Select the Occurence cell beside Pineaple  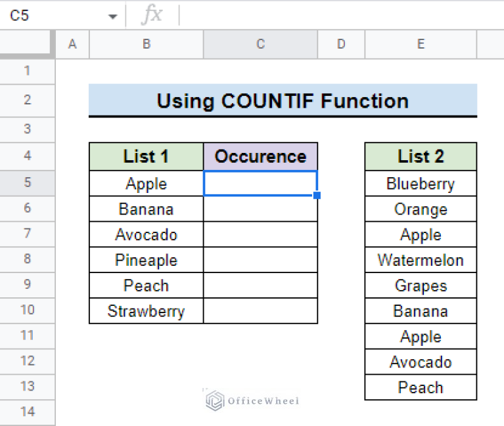click(x=260, y=260)
